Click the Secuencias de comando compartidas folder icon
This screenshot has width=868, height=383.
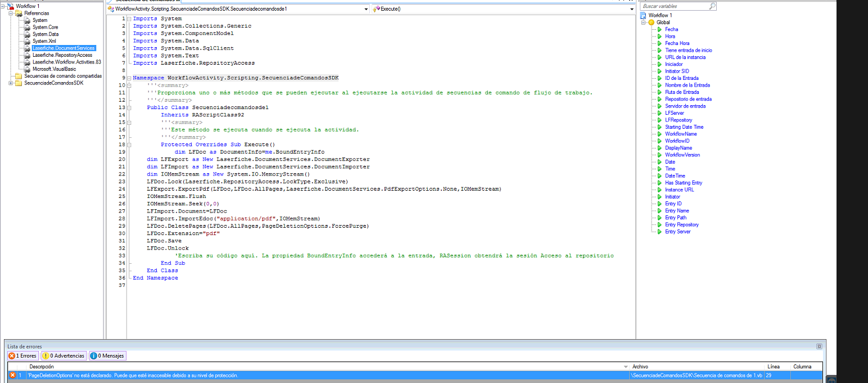(19, 76)
